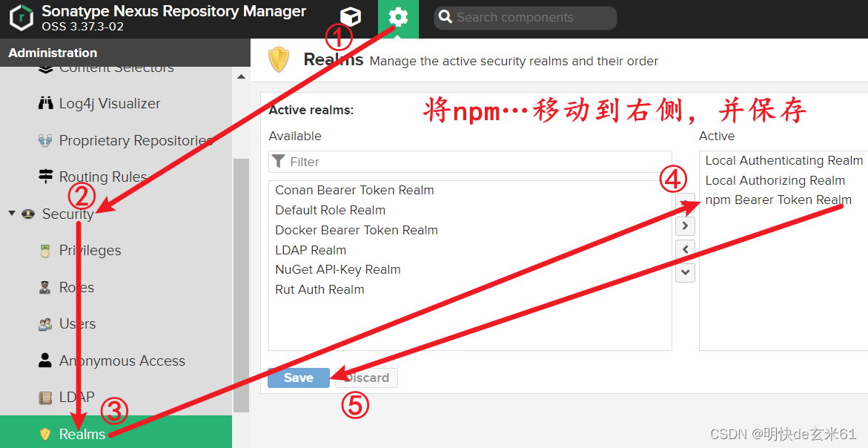Click the Users group icon
The image size is (868, 448).
45,324
